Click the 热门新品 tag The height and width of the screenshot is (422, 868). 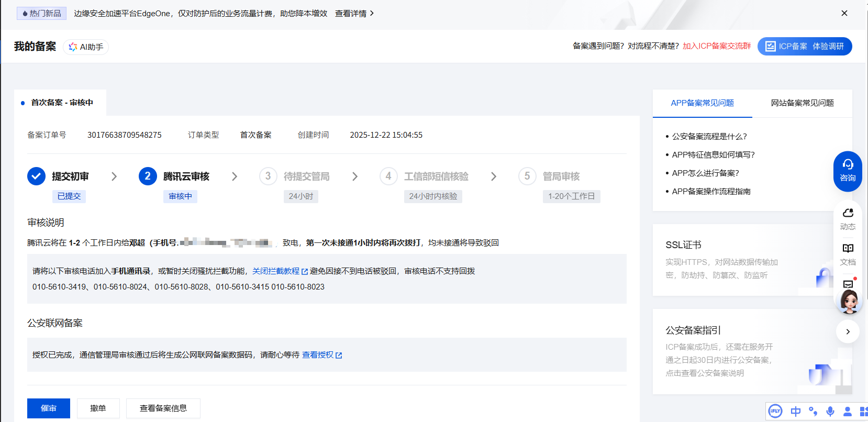(x=41, y=13)
